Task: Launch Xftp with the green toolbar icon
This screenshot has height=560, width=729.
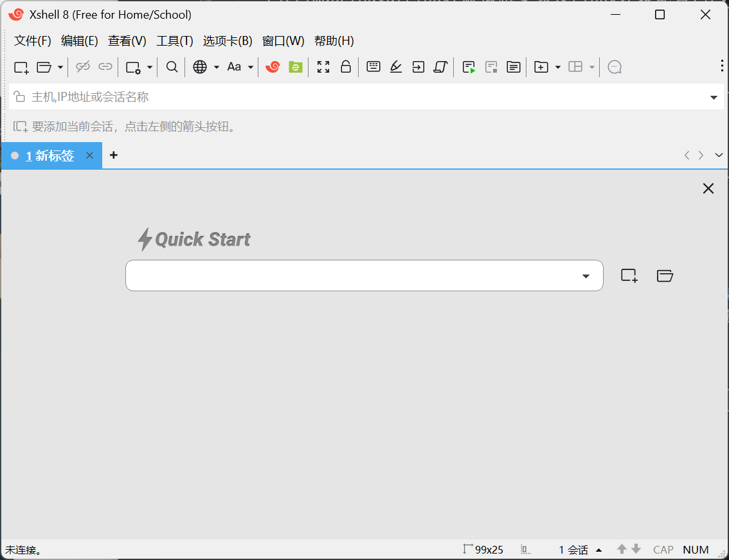Action: [x=295, y=67]
